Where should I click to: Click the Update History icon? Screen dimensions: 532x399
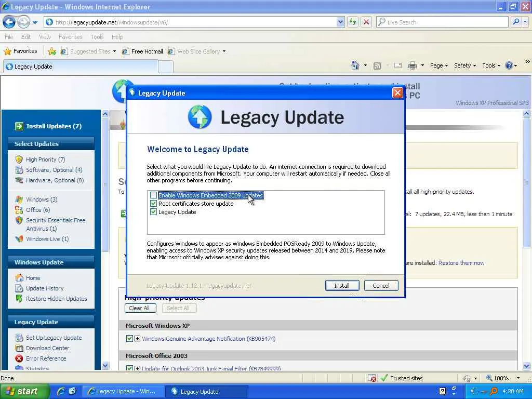(x=19, y=288)
